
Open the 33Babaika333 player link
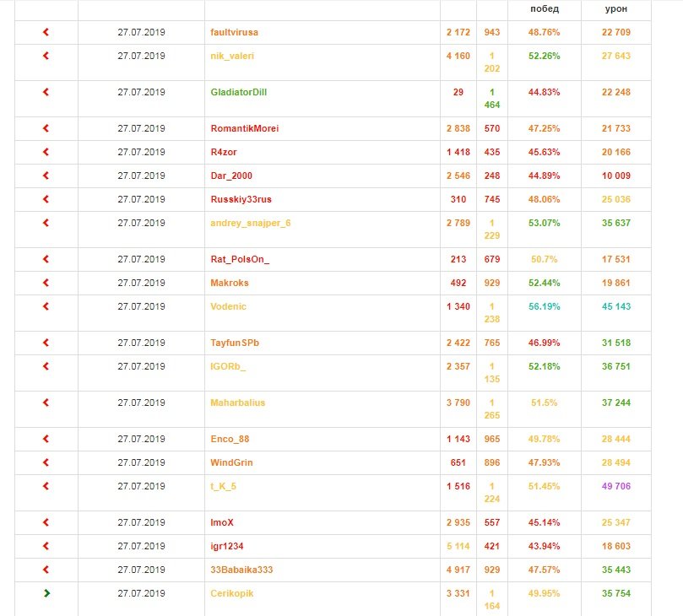tap(241, 570)
